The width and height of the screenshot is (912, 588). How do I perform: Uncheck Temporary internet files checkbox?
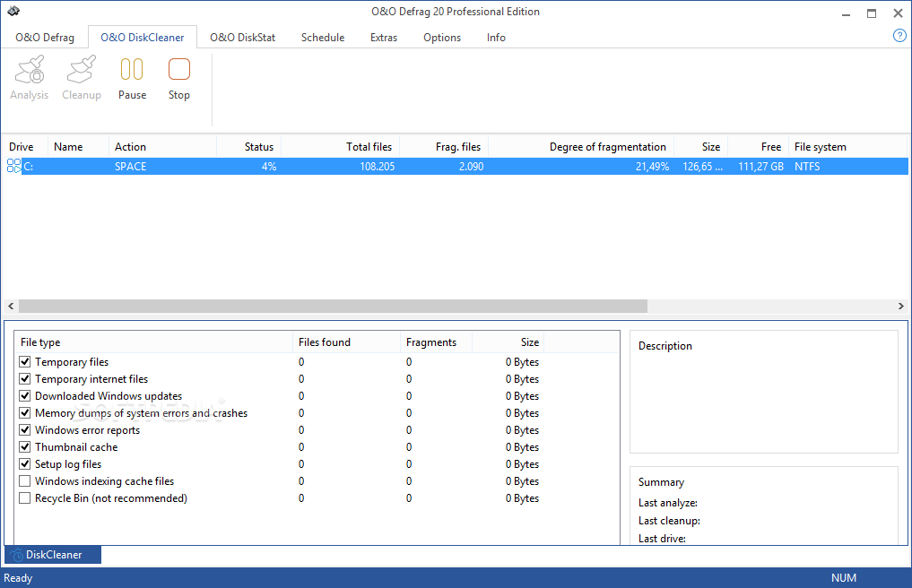click(24, 378)
